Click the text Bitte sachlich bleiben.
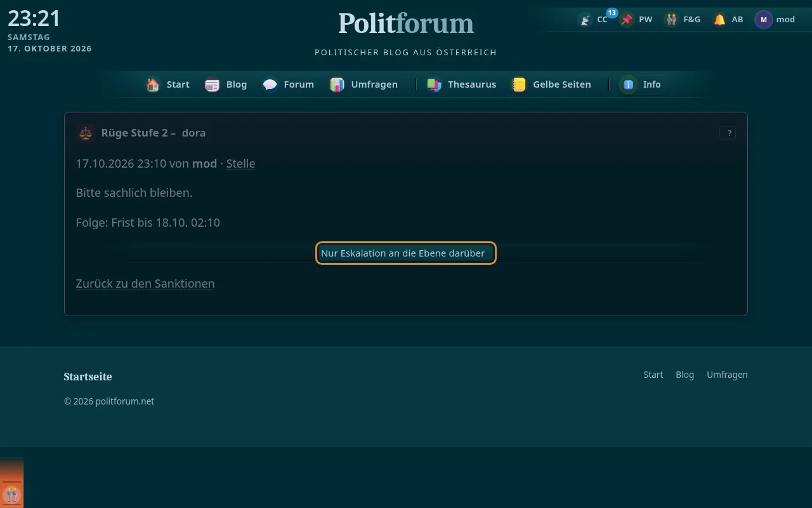Viewport: 812px width, 508px height. pos(134,192)
